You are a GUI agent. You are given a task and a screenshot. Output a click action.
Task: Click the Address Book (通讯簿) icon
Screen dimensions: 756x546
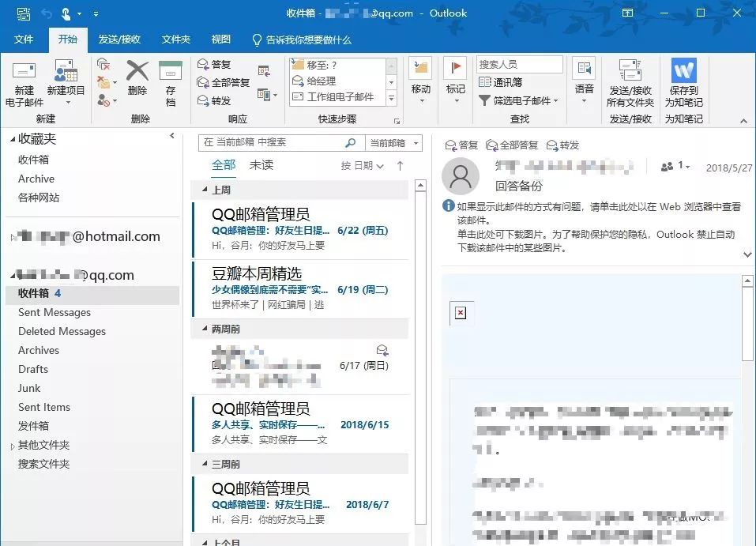tap(484, 82)
